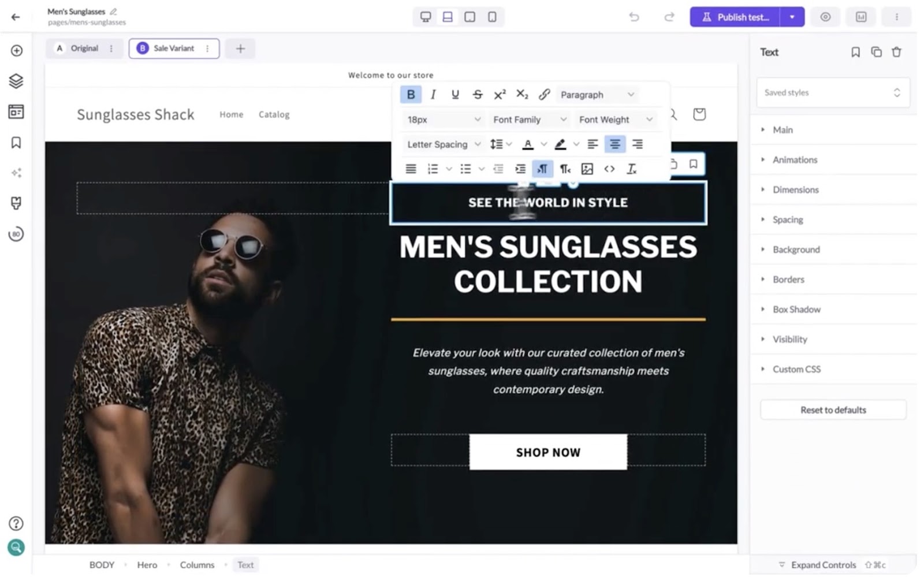924x577 pixels.
Task: Open the code view editor icon
Action: (x=609, y=169)
